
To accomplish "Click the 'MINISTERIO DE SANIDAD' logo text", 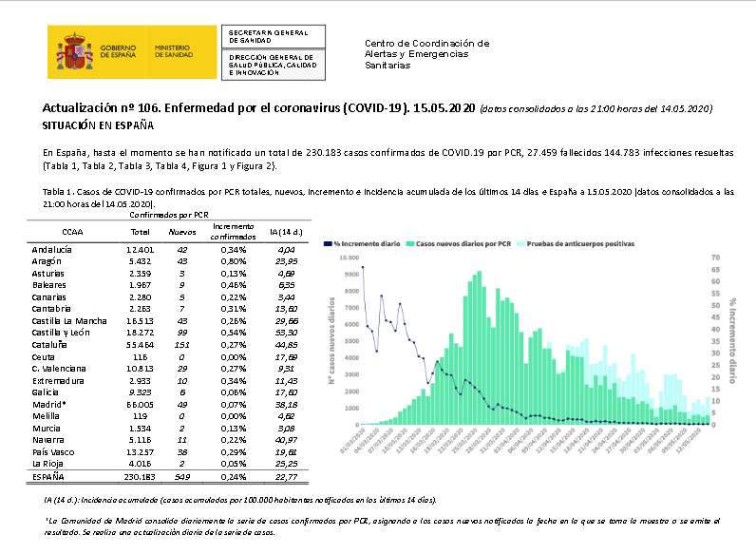I will (x=174, y=51).
